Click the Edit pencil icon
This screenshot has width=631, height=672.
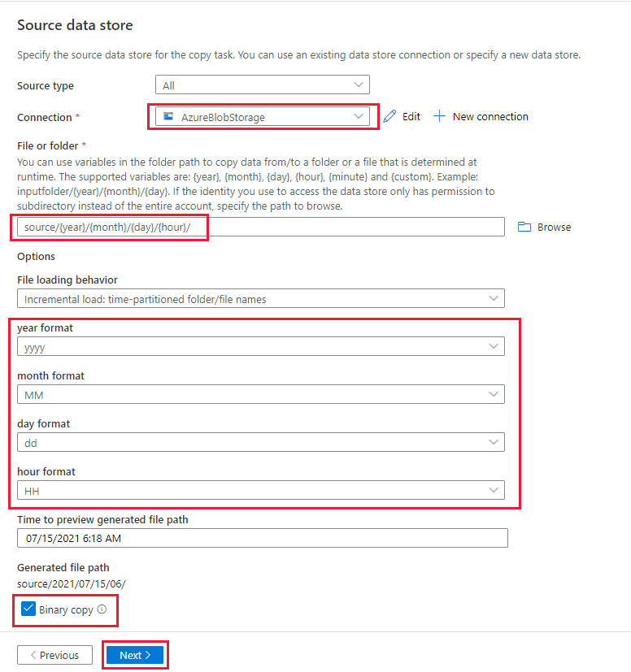tap(389, 116)
